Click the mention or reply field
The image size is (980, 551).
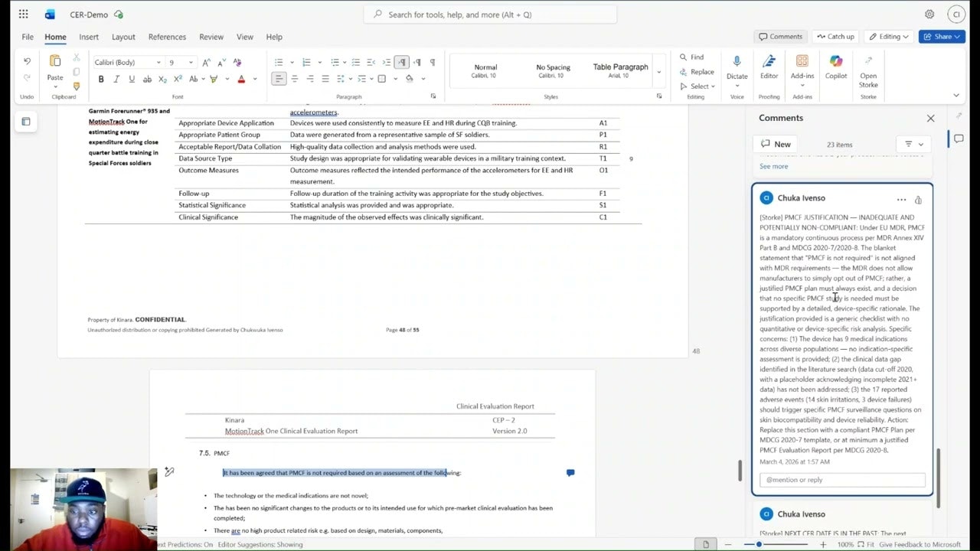click(842, 480)
